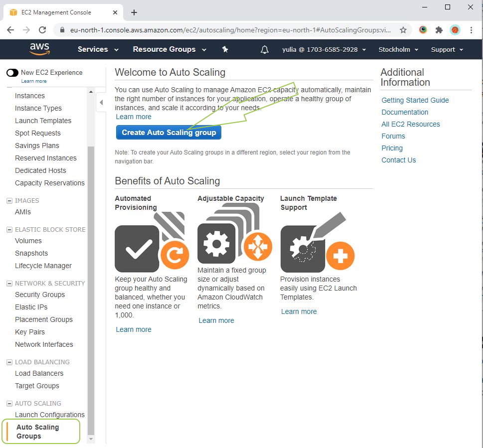Go back with browser back arrow

[10, 30]
